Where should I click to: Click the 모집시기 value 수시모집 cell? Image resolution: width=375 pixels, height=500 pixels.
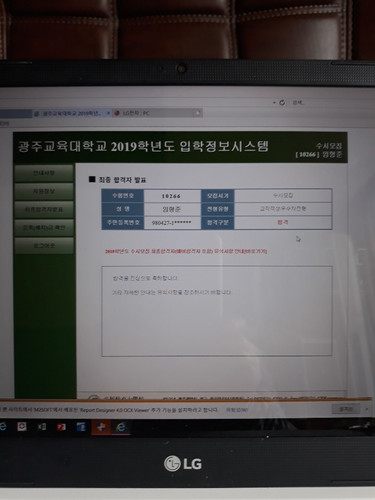coord(283,196)
